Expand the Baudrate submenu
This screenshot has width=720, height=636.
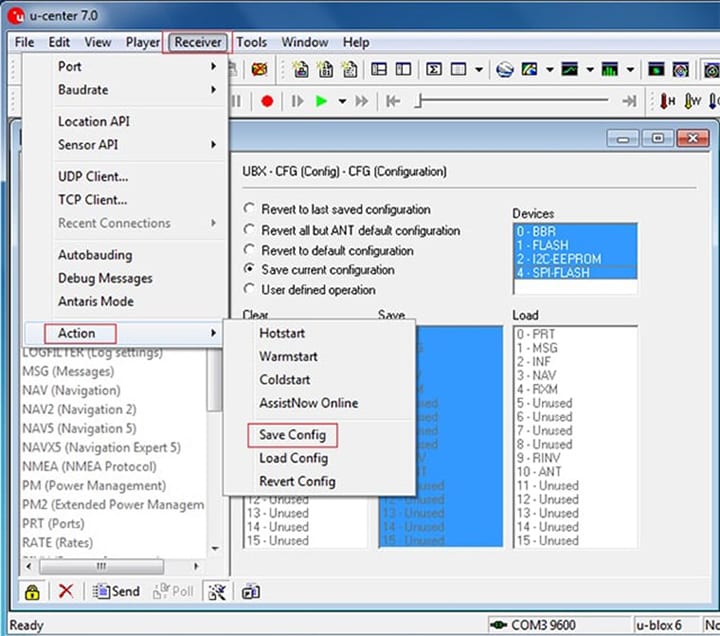tap(125, 90)
